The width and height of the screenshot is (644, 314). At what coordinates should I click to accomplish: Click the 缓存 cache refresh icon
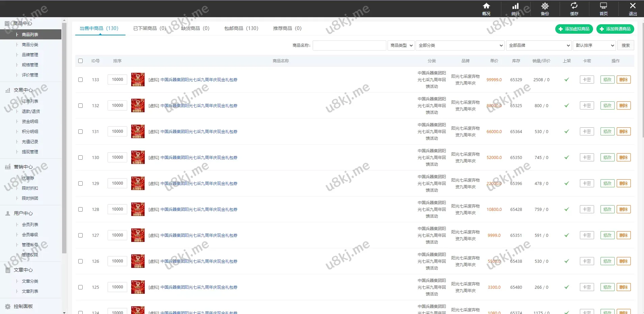tap(574, 6)
